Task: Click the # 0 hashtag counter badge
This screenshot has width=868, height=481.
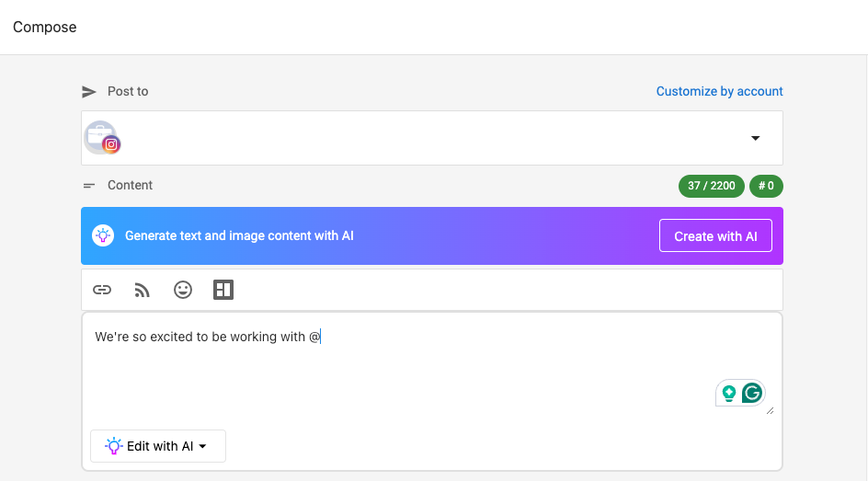Action: pyautogui.click(x=766, y=186)
